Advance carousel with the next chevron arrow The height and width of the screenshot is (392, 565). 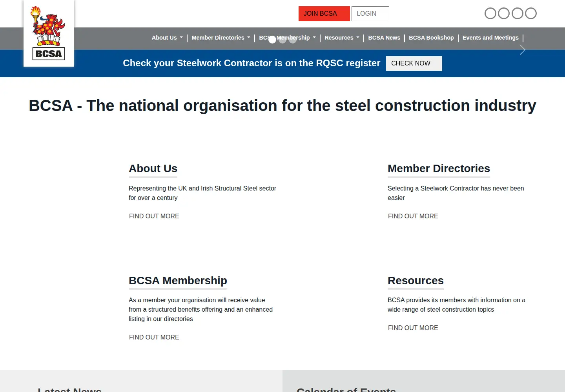coord(522,50)
